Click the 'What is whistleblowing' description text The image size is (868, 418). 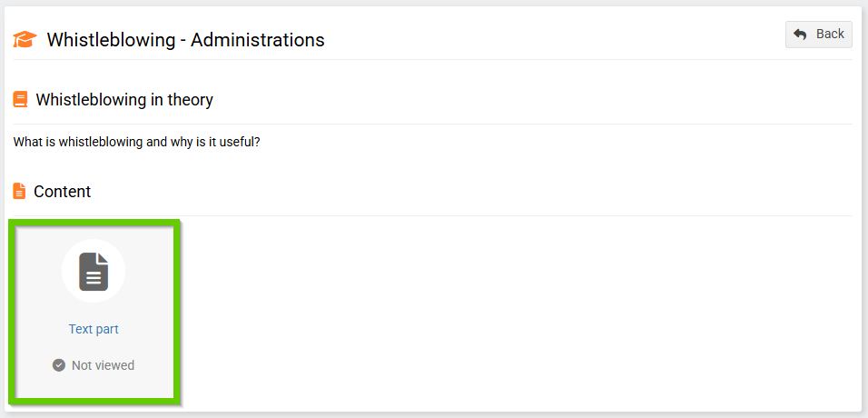click(x=136, y=143)
